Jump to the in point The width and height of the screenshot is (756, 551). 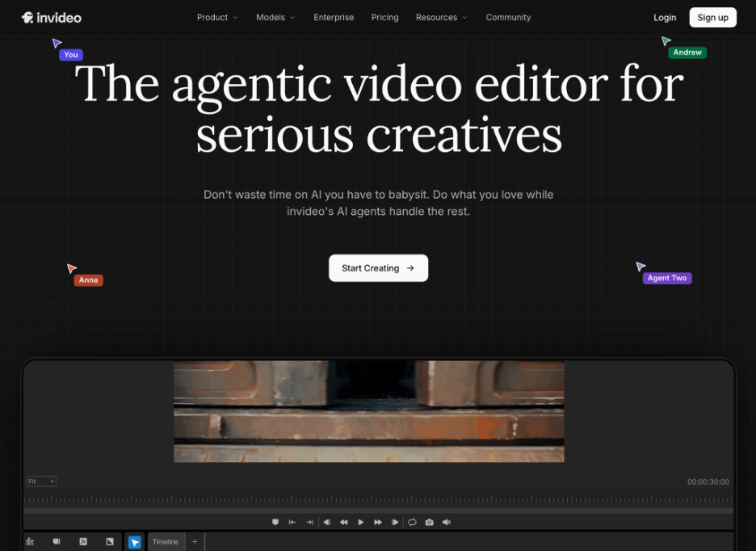(292, 522)
